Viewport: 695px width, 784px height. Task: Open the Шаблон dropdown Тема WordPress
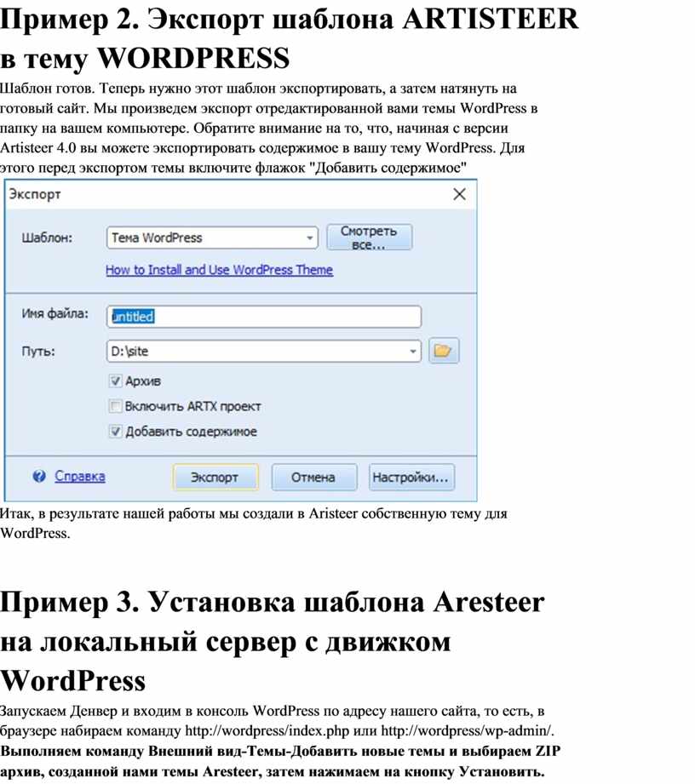coord(212,237)
